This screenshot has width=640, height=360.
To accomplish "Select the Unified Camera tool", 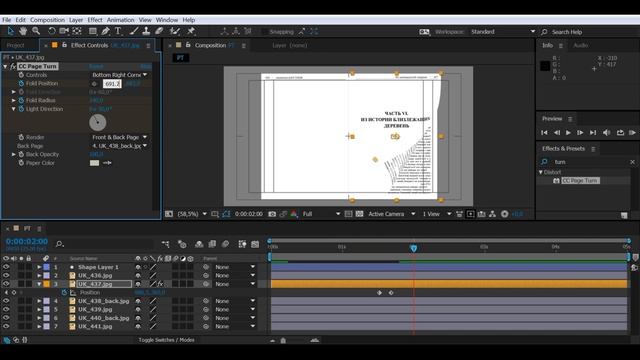I will [x=64, y=31].
